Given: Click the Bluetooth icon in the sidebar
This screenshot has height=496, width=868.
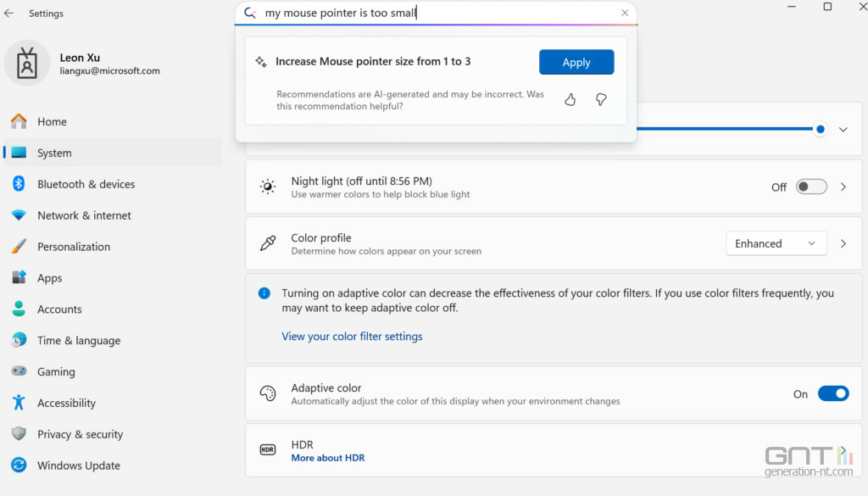Looking at the screenshot, I should tap(19, 184).
